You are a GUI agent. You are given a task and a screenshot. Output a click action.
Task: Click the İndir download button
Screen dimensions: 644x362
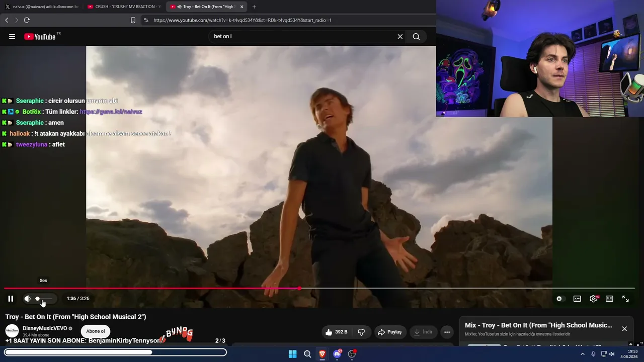pyautogui.click(x=423, y=332)
